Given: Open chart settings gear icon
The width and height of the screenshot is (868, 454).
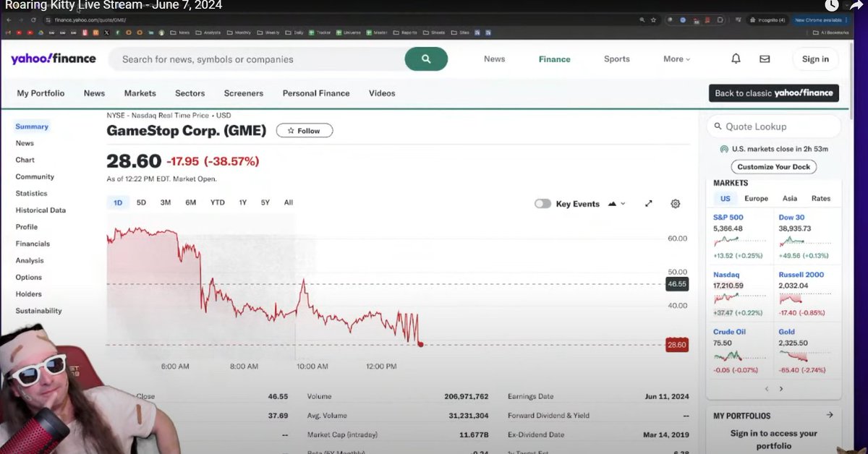Looking at the screenshot, I should click(676, 204).
